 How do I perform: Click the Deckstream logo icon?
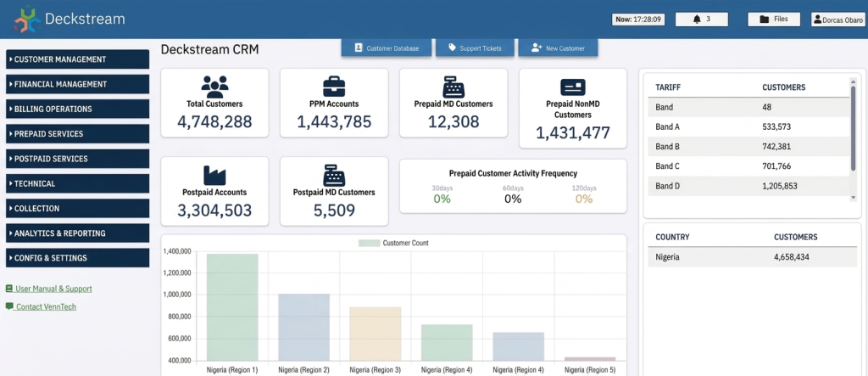point(27,19)
